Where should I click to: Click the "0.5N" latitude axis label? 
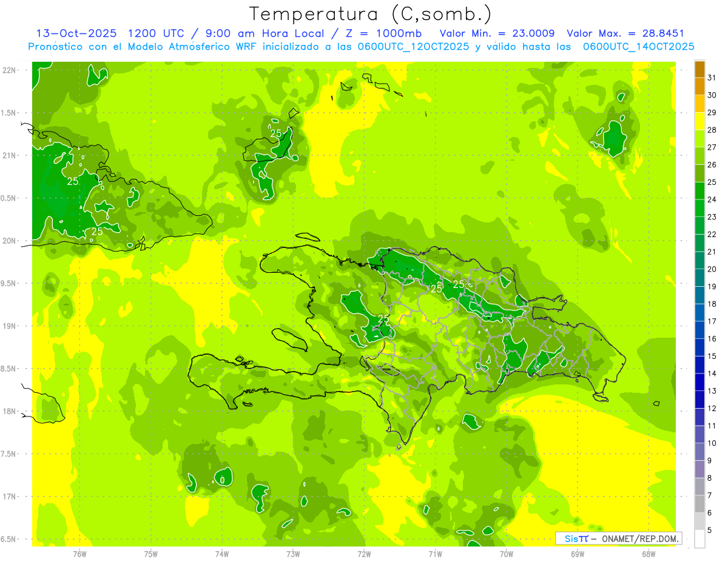[9, 198]
